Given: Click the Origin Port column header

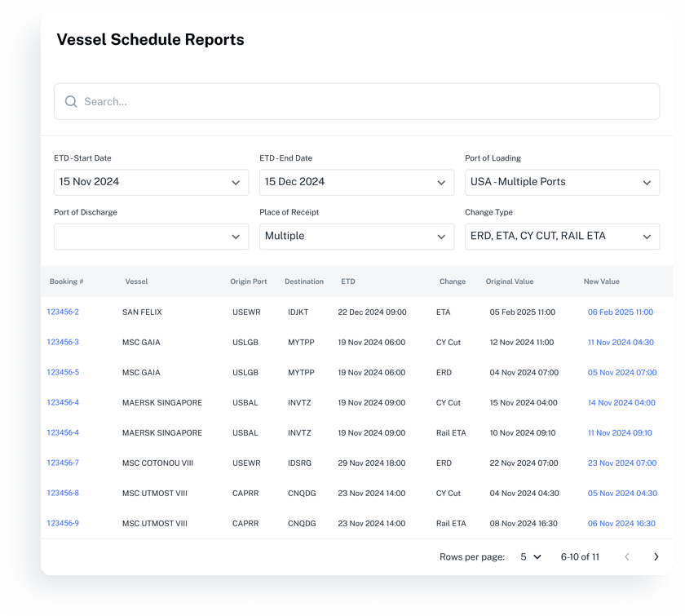Looking at the screenshot, I should pos(249,281).
